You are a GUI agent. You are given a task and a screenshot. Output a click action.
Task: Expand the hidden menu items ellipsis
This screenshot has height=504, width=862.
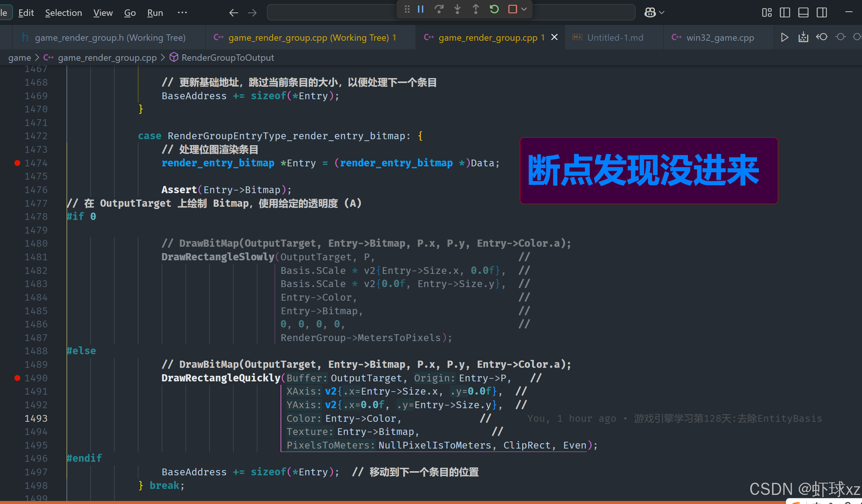point(182,13)
